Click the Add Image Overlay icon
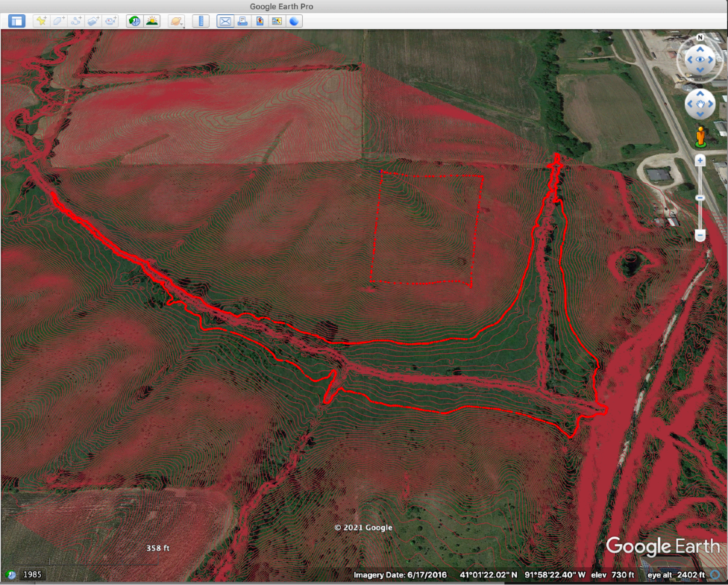Viewport: 728px width, 585px height. coord(93,21)
